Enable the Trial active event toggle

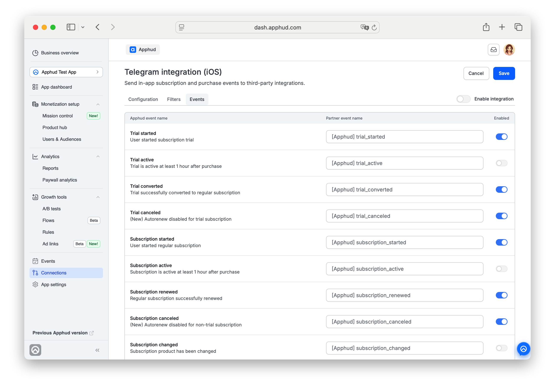pos(501,163)
